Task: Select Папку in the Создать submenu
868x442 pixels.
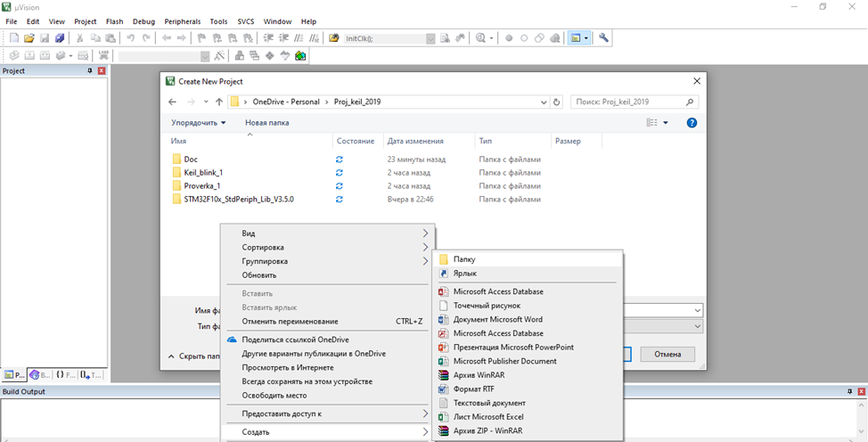Action: (528, 259)
